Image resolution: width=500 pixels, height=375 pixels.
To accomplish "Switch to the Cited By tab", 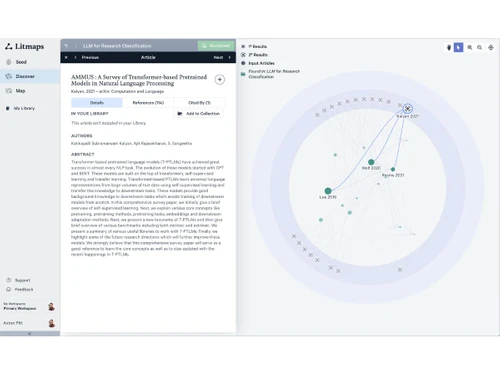I will coord(199,103).
